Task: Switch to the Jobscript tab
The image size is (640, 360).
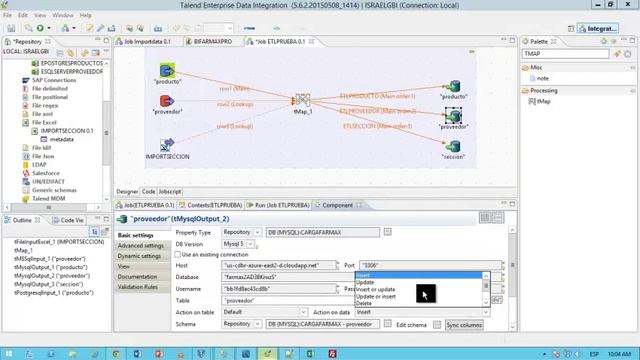Action: (x=170, y=192)
